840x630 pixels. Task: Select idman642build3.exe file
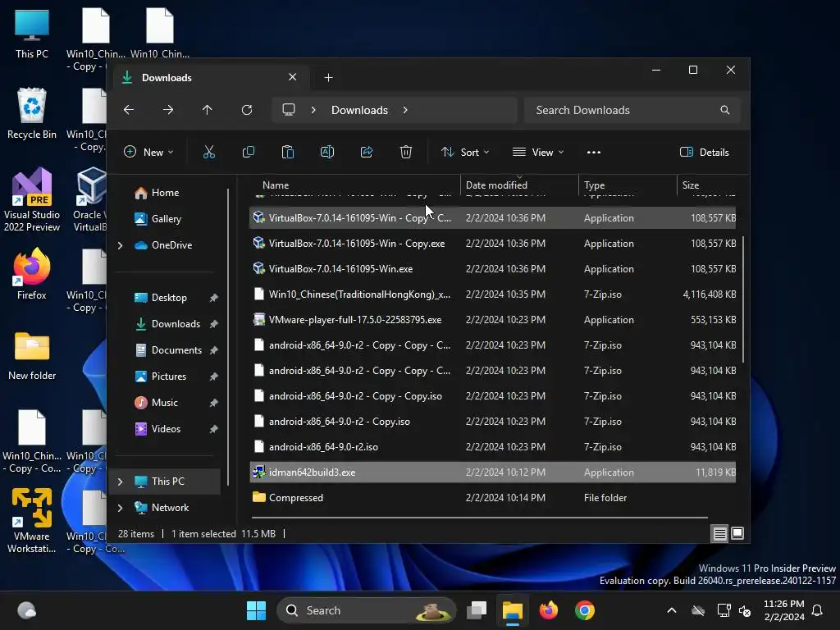[x=492, y=472]
